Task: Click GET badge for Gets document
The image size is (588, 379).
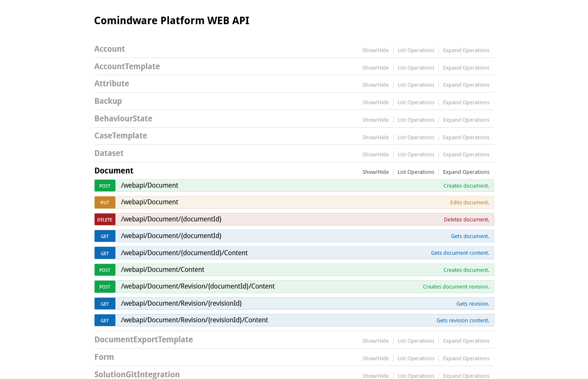Action: pos(105,236)
